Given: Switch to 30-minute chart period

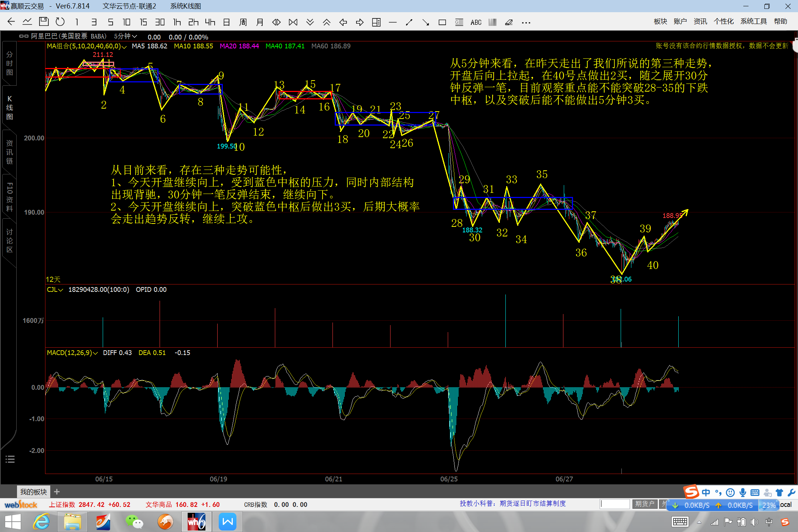Looking at the screenshot, I should [x=160, y=22].
